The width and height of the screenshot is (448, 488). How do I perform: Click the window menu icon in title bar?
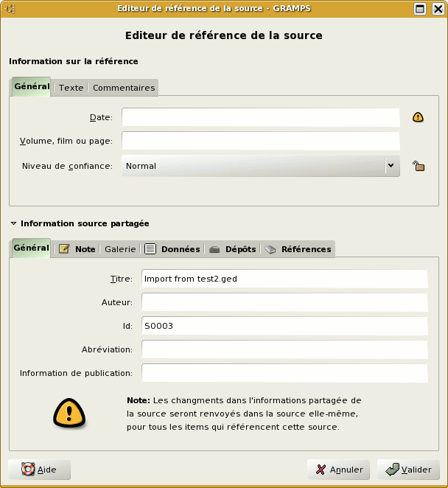[10, 9]
